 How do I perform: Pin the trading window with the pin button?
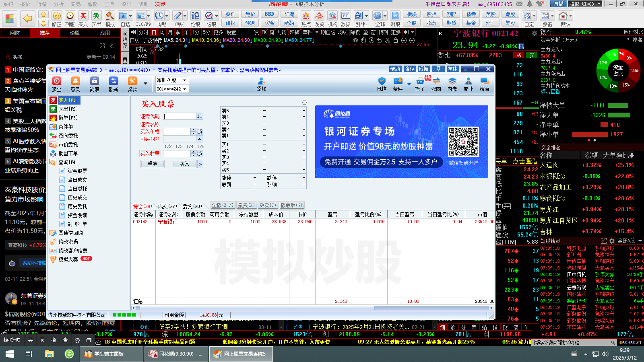point(439,69)
